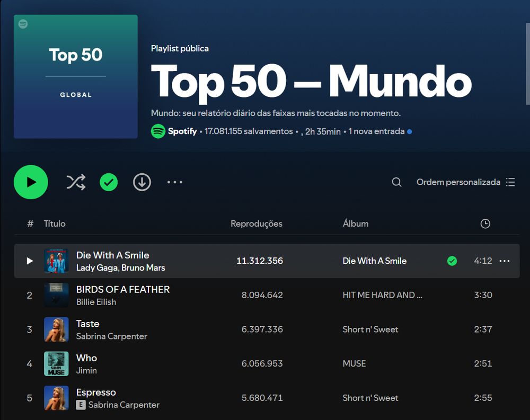Open Short n' Sweet album in Taste row
Screen dimensions: 530x420
370,329
